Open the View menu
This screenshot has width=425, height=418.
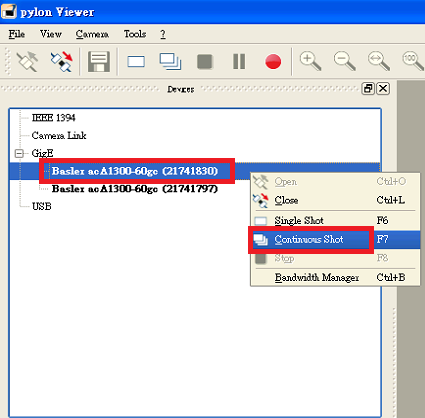point(51,34)
